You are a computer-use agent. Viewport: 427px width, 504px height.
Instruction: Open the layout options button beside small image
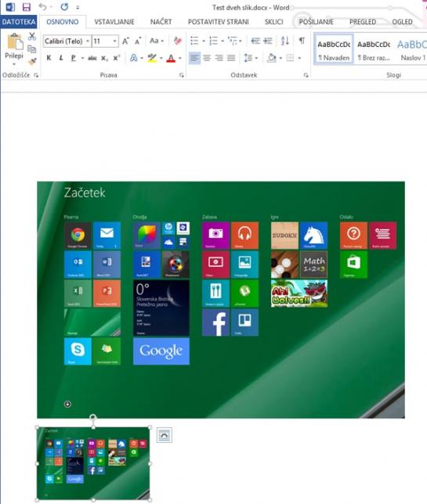pos(165,435)
